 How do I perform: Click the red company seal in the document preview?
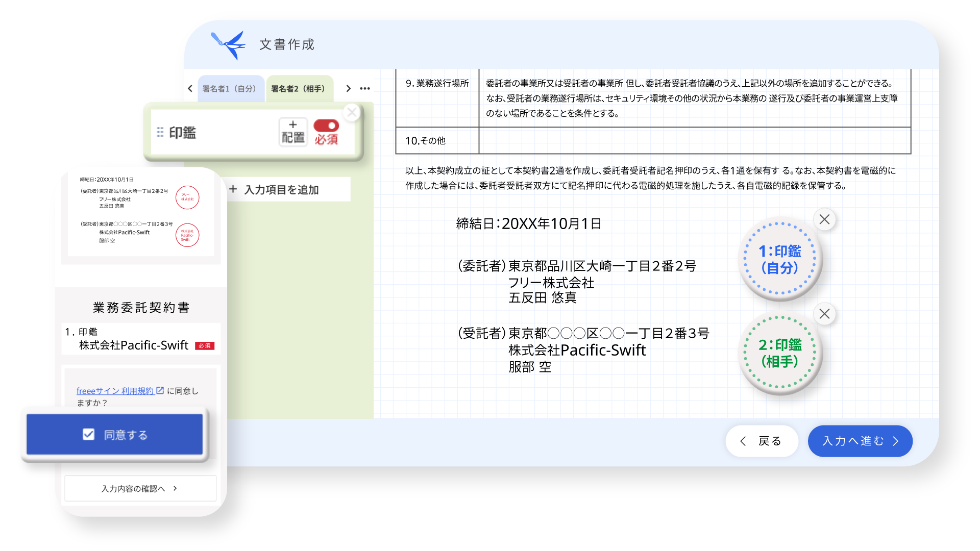tap(188, 198)
